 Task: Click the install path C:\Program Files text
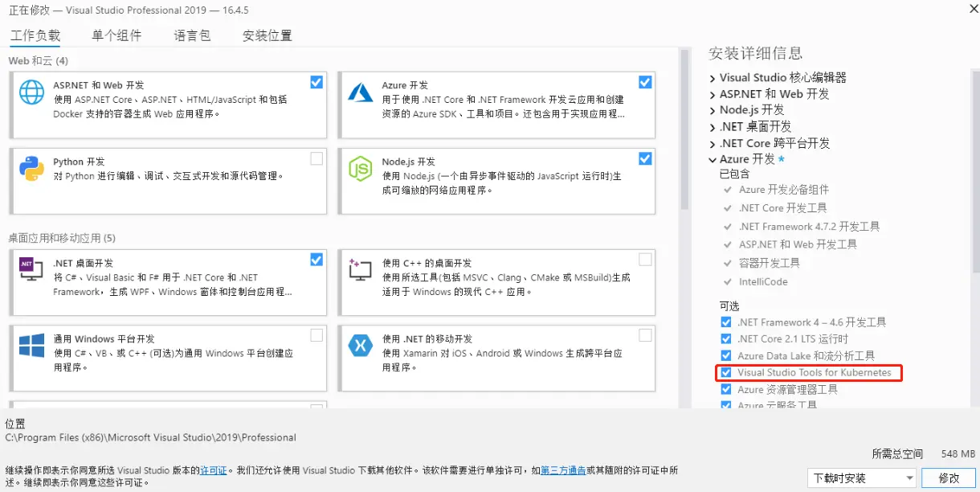[151, 438]
